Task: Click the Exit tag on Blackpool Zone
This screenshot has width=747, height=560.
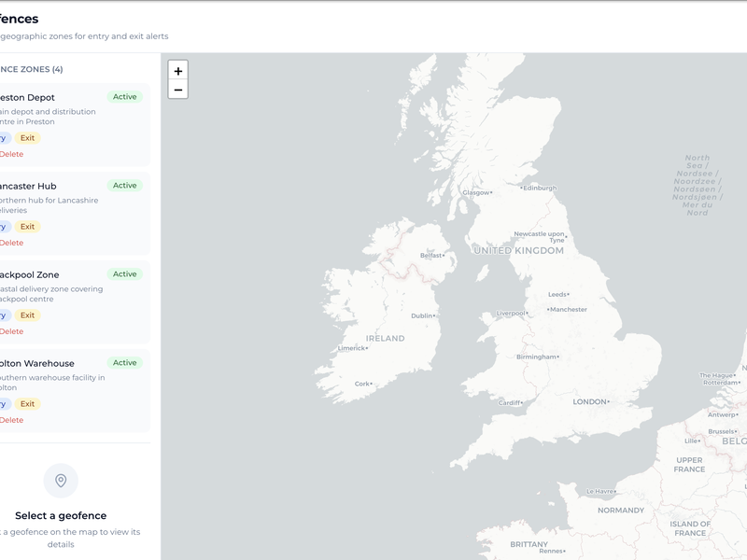Action: (x=28, y=315)
